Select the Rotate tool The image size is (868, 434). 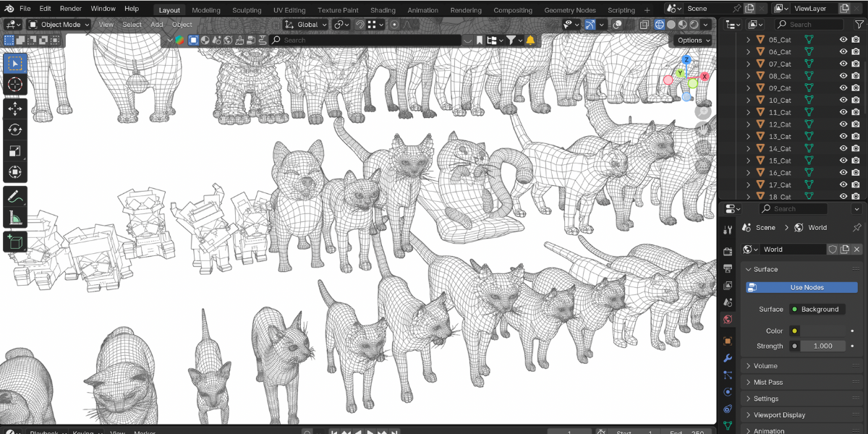click(15, 130)
